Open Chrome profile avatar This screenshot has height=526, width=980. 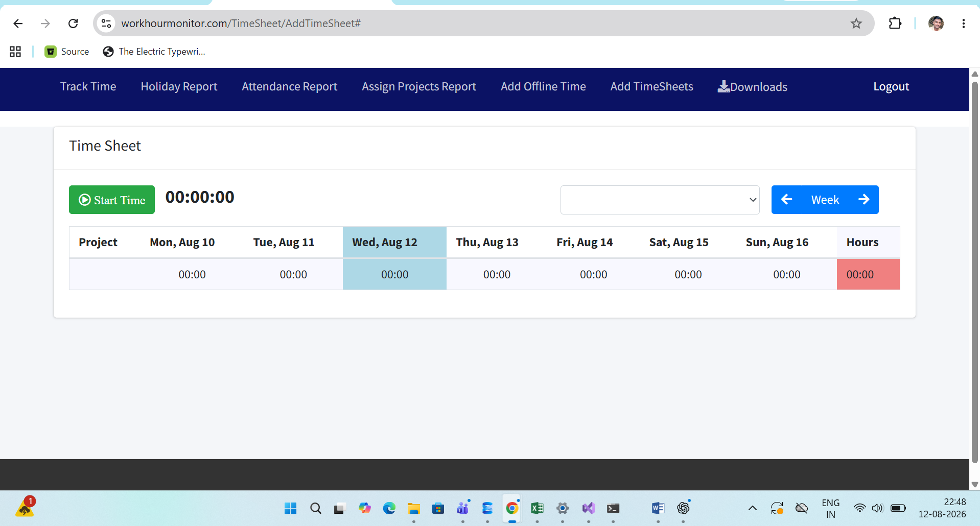coord(936,23)
